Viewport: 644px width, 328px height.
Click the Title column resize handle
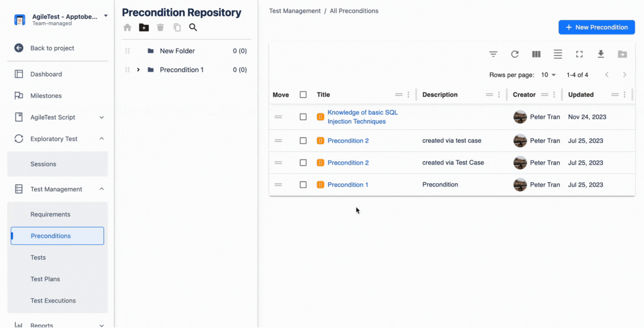[x=416, y=95]
